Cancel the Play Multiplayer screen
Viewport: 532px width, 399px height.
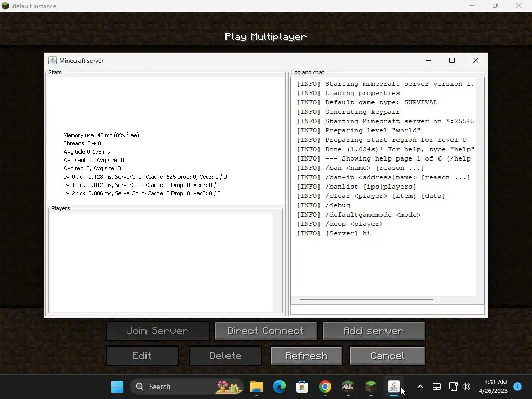[x=387, y=355]
